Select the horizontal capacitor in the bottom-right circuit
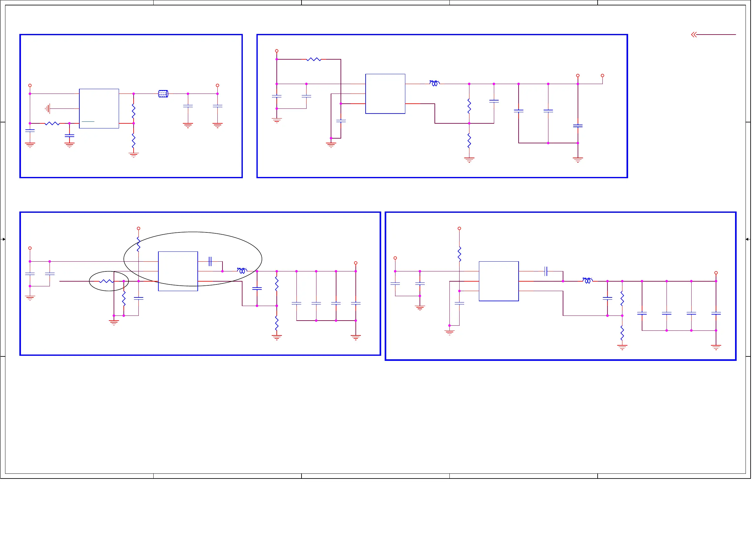Screen dimensions: 756x534 (x=546, y=271)
